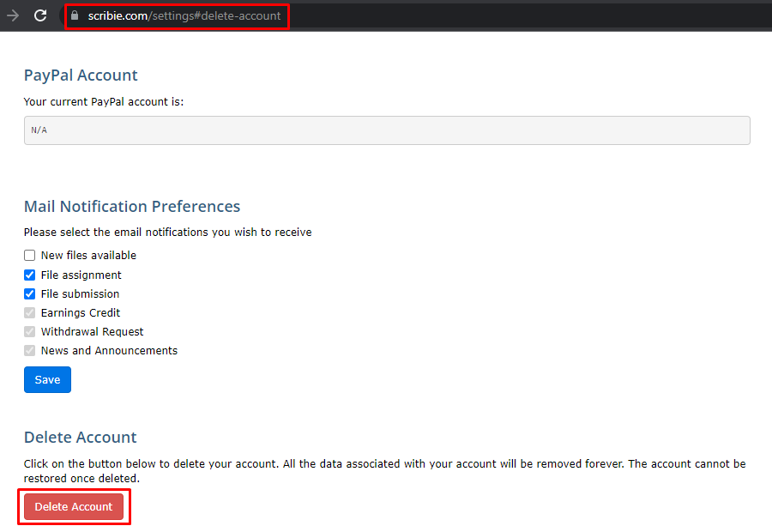Save mail notification preferences
Viewport: 772px width, 532px height.
point(47,380)
